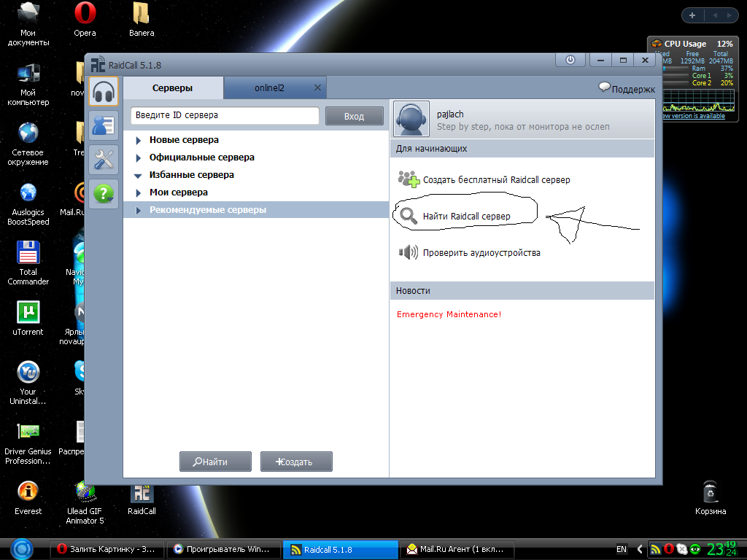
Task: Click the Вход button
Action: [354, 116]
